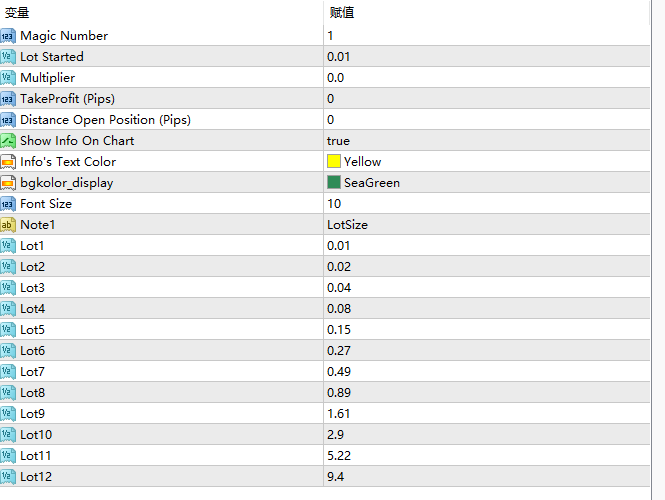The image size is (665, 500).
Task: Click the icon beside TakeProfit (Pips)
Action: (x=8, y=99)
